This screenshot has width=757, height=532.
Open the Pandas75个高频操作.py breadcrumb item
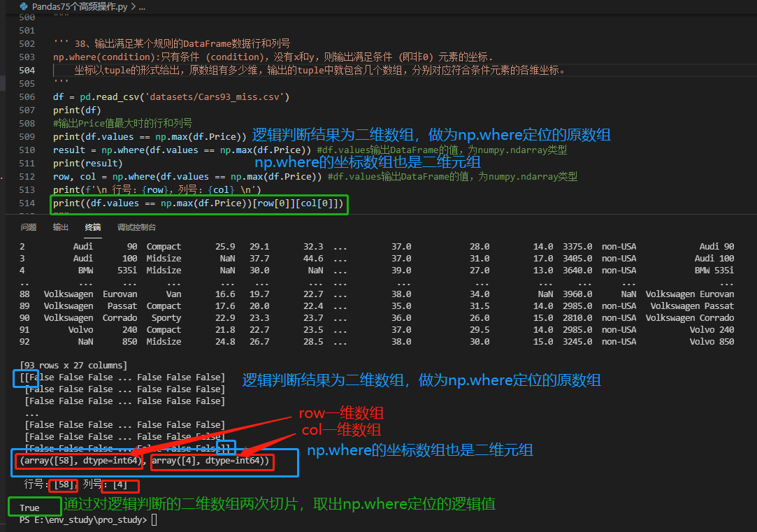coord(80,7)
